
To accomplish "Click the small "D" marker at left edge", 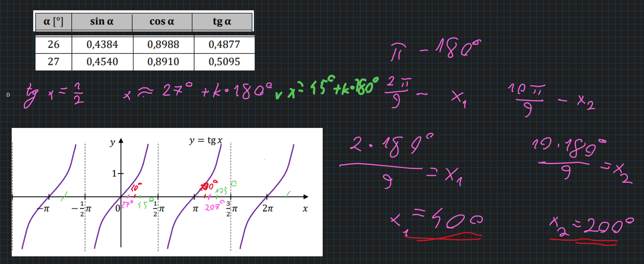I will pos(8,95).
